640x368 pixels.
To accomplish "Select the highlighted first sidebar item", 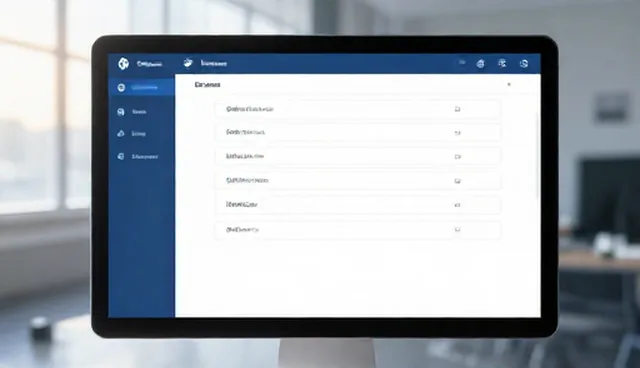I will coord(142,87).
